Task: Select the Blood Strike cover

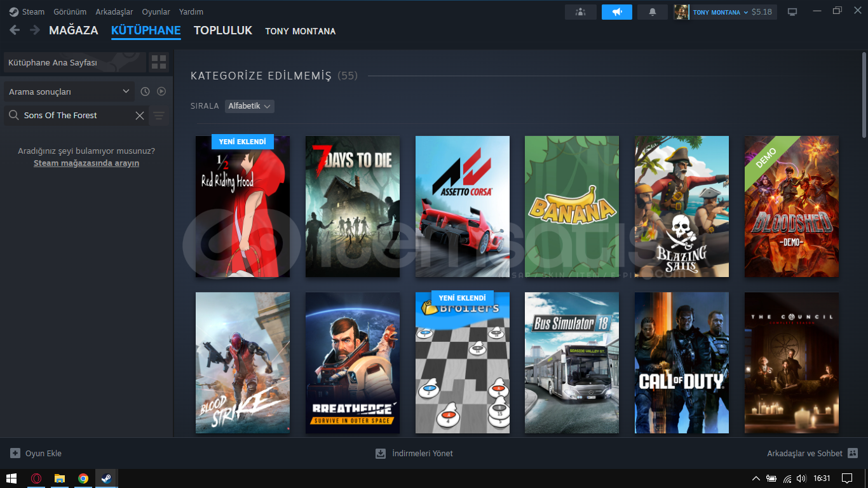Action: [243, 363]
